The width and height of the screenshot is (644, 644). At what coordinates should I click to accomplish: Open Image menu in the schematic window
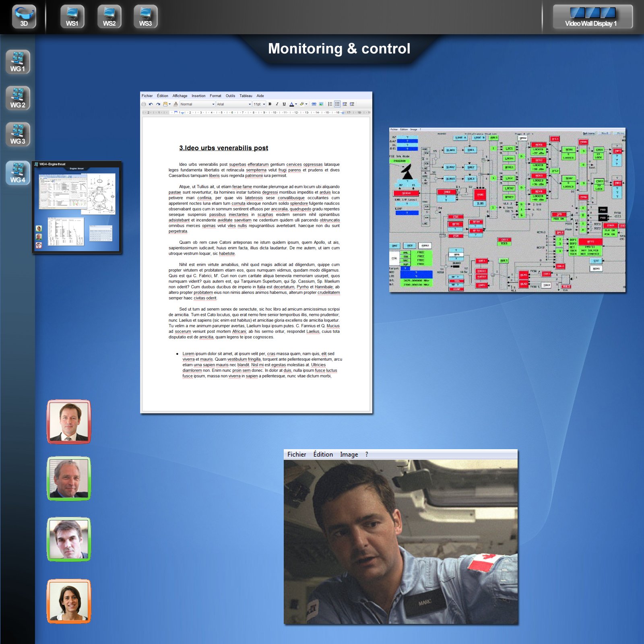pyautogui.click(x=414, y=130)
